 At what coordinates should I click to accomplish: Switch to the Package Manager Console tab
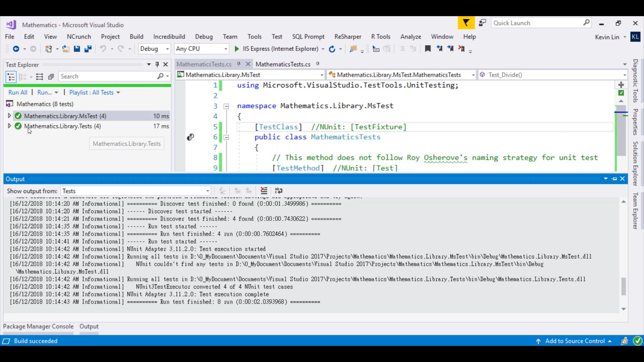pos(38,326)
